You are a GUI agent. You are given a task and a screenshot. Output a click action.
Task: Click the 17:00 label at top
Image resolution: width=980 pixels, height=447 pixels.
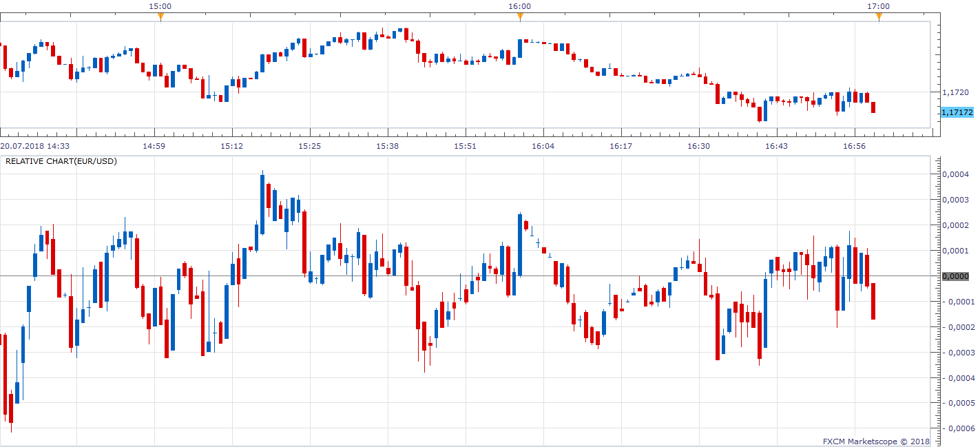(879, 6)
